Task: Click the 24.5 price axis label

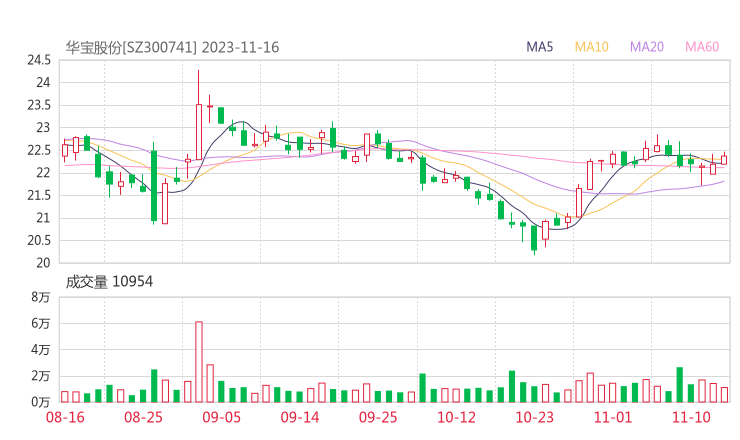Action: coord(39,60)
